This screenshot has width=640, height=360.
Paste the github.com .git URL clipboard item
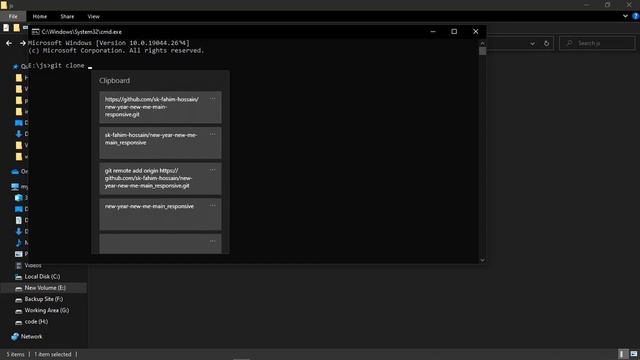coord(160,107)
